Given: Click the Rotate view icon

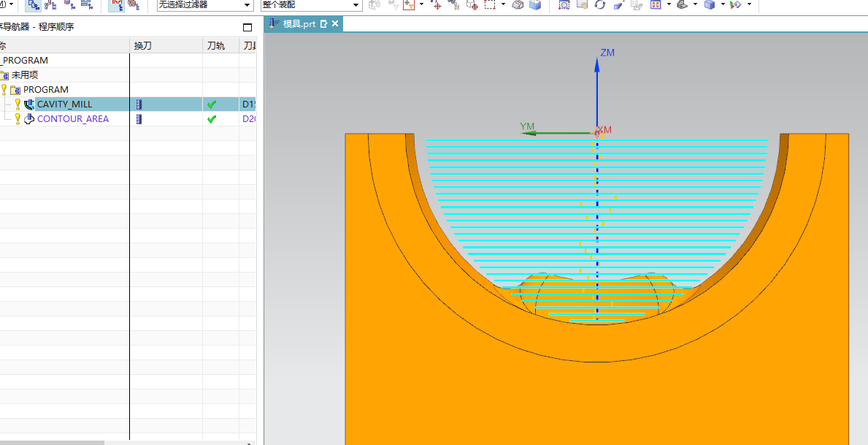Looking at the screenshot, I should tap(599, 5).
